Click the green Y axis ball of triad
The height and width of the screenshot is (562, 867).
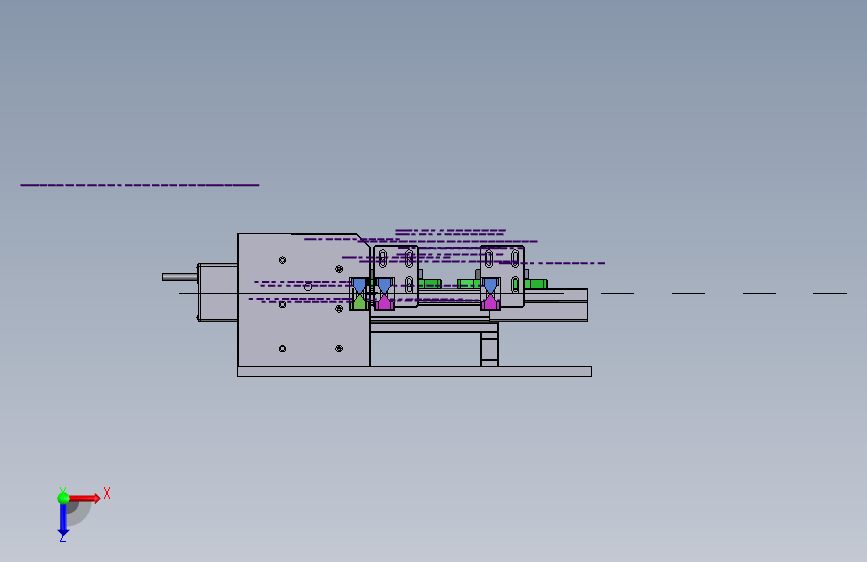pos(63,498)
